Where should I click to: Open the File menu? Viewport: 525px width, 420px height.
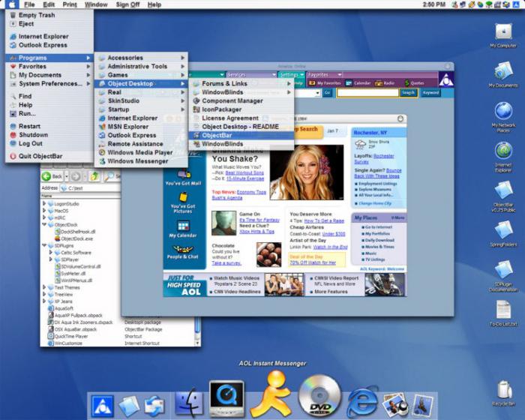[x=29, y=4]
